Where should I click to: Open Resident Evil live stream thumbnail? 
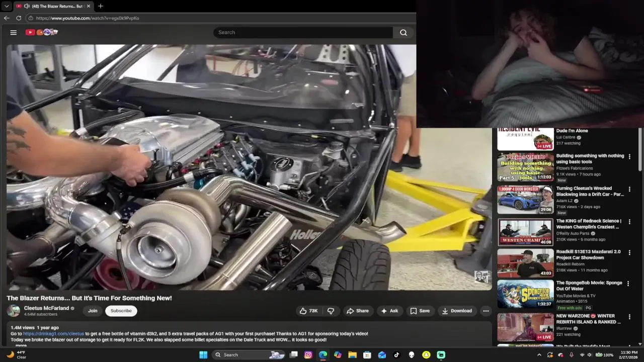tap(525, 139)
